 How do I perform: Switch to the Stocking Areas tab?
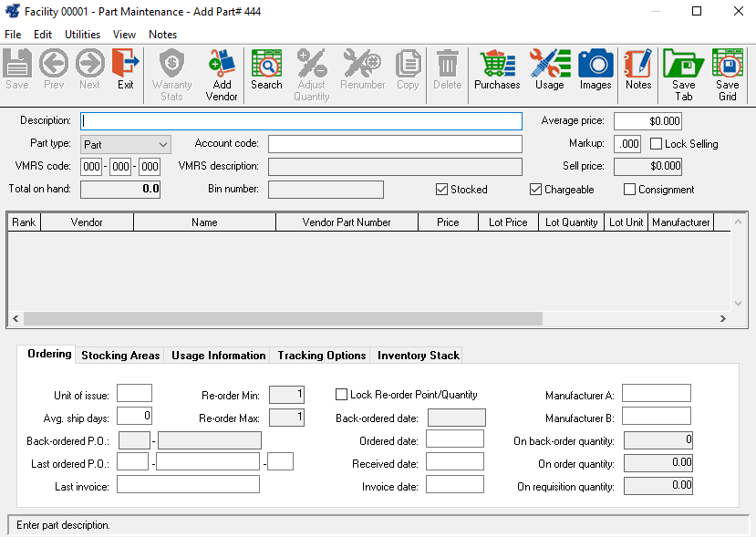coord(120,356)
